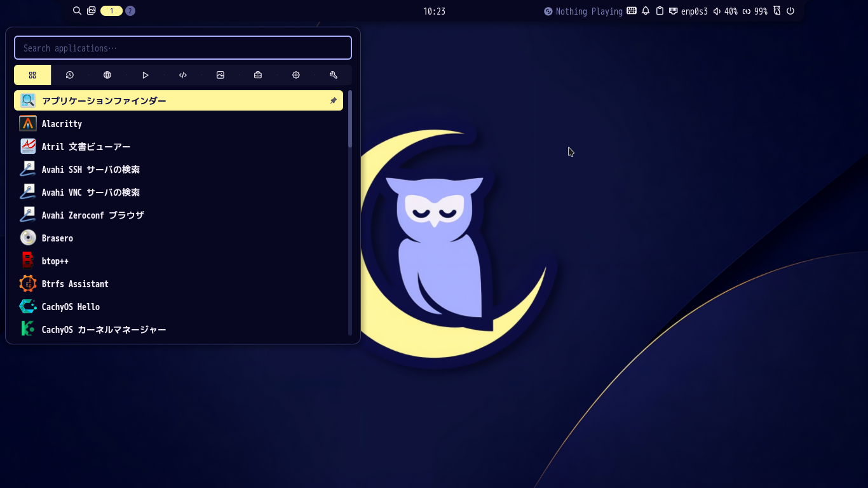The height and width of the screenshot is (488, 868).
Task: Click the 40% volume indicator
Action: pos(725,11)
